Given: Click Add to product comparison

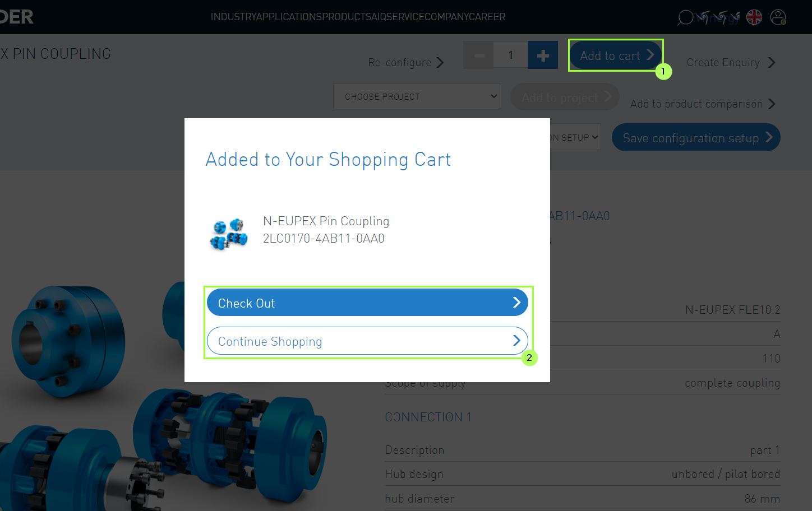Looking at the screenshot, I should pos(703,104).
